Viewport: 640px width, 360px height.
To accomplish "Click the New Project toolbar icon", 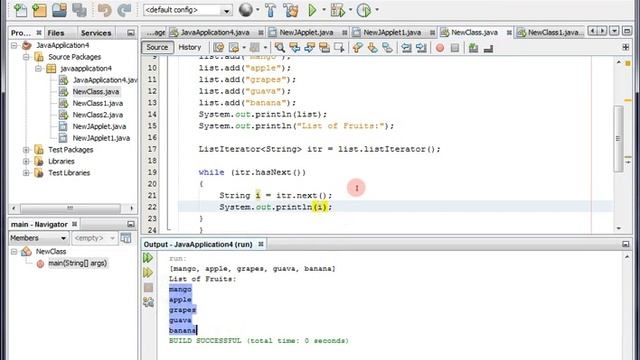I will pos(40,10).
